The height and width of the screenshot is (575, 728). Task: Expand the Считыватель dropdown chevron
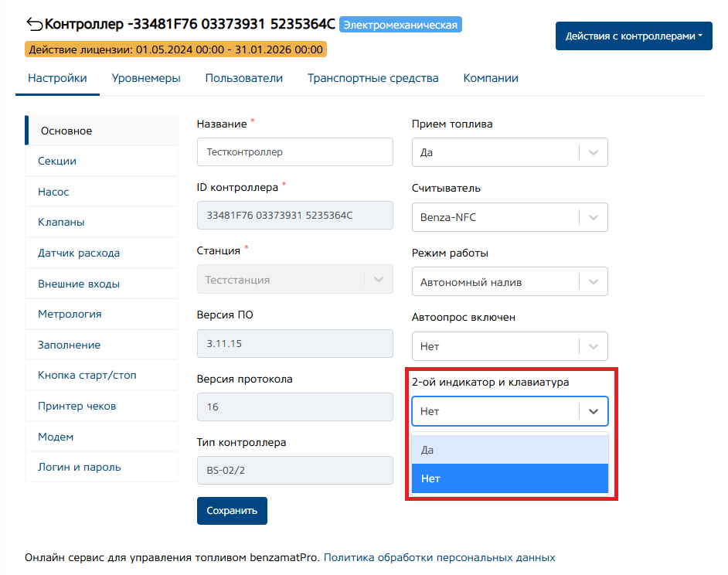click(x=594, y=217)
